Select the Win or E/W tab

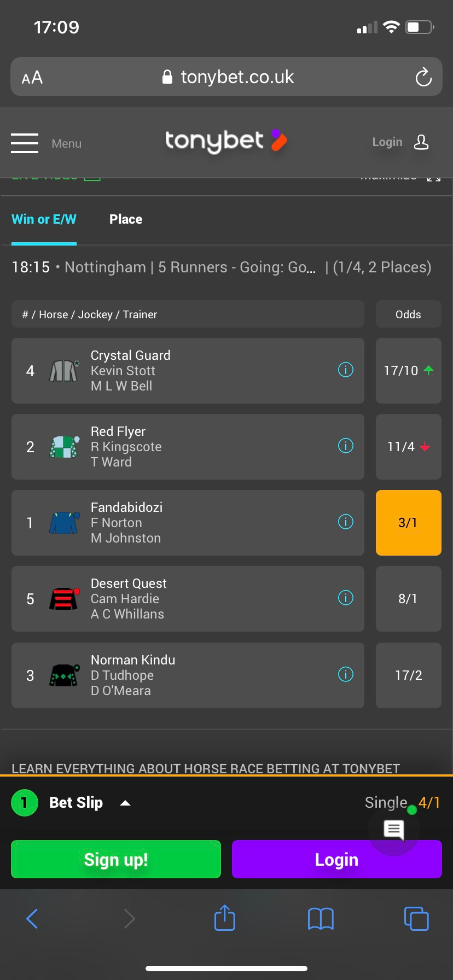(44, 219)
